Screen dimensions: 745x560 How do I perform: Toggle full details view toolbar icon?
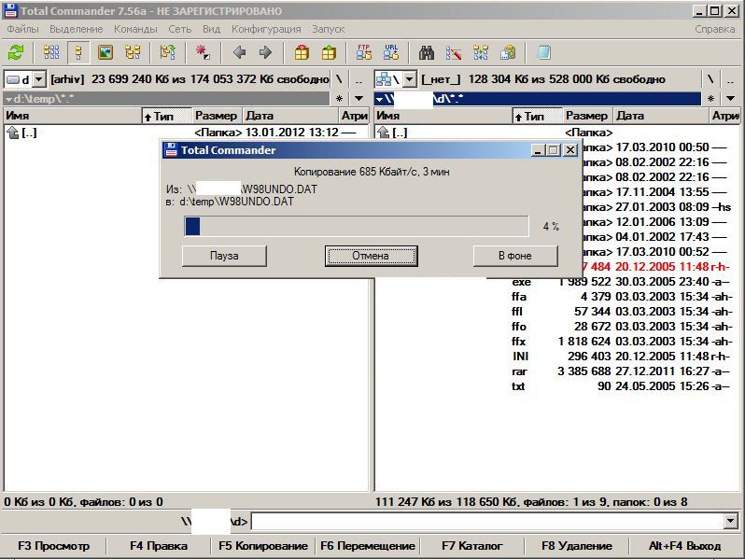click(x=78, y=52)
